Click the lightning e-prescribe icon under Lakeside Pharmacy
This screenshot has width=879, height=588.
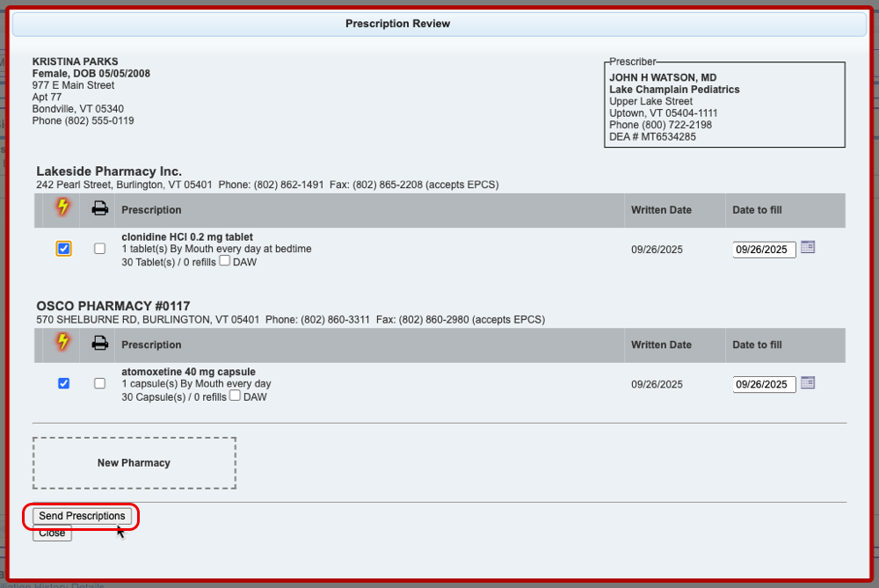tap(62, 208)
